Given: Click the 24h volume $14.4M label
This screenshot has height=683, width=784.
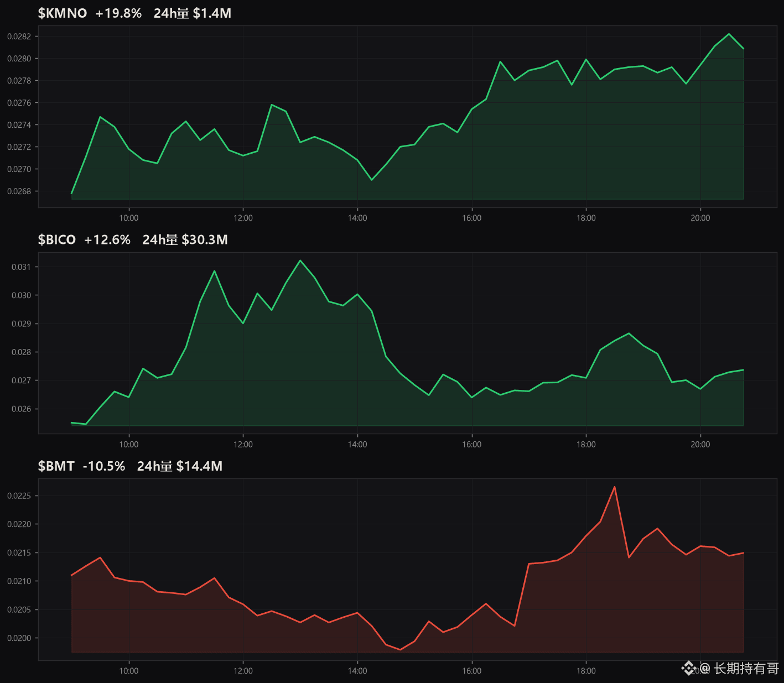Looking at the screenshot, I should click(180, 466).
